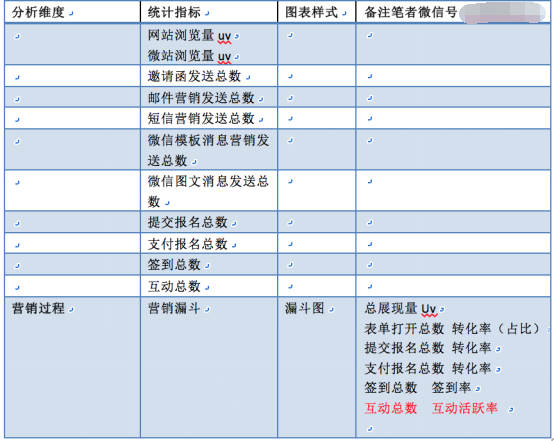Viewport: 554px width, 441px height.
Task: Click the 备注笔者微信号 header text
Action: pyautogui.click(x=411, y=12)
